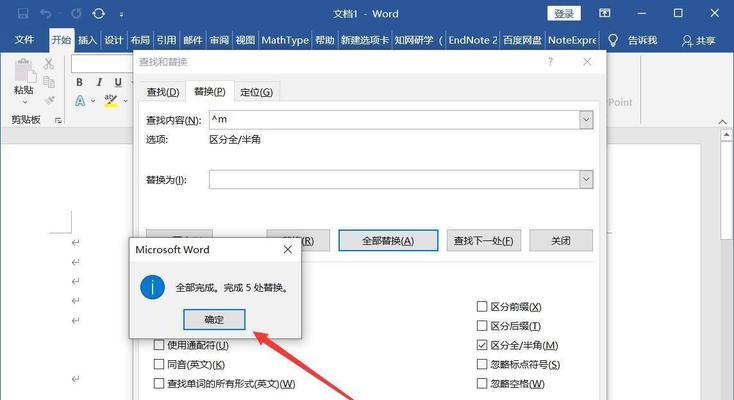Expand the 替换为 history dropdown

tap(586, 179)
